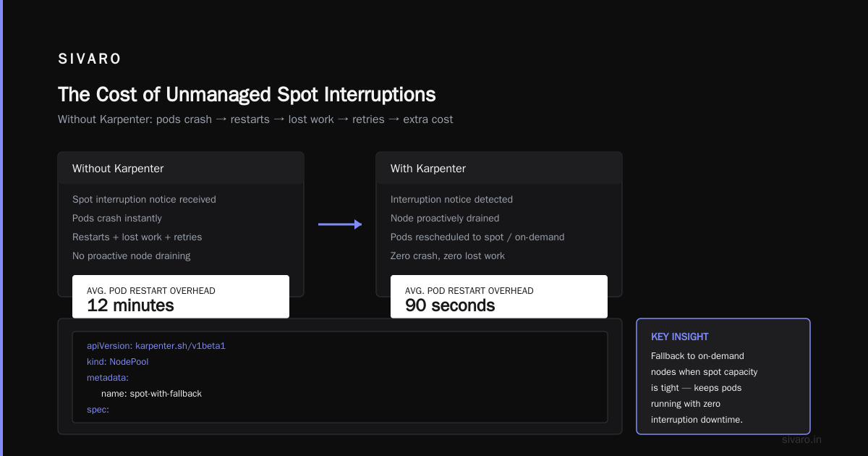Click 'Node proactively drained' line
Image resolution: width=868 pixels, height=456 pixels.
(445, 218)
